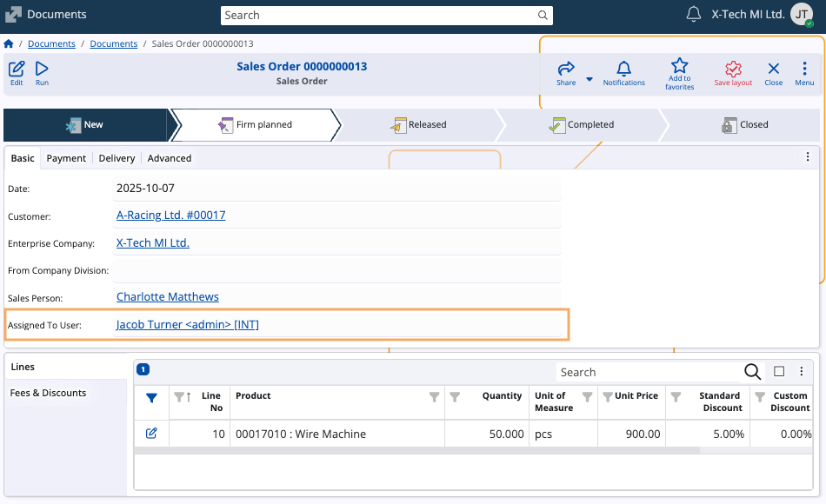Viewport: 826px width, 504px height.
Task: Open the Charlotte Matthews sales person link
Action: 167,297
